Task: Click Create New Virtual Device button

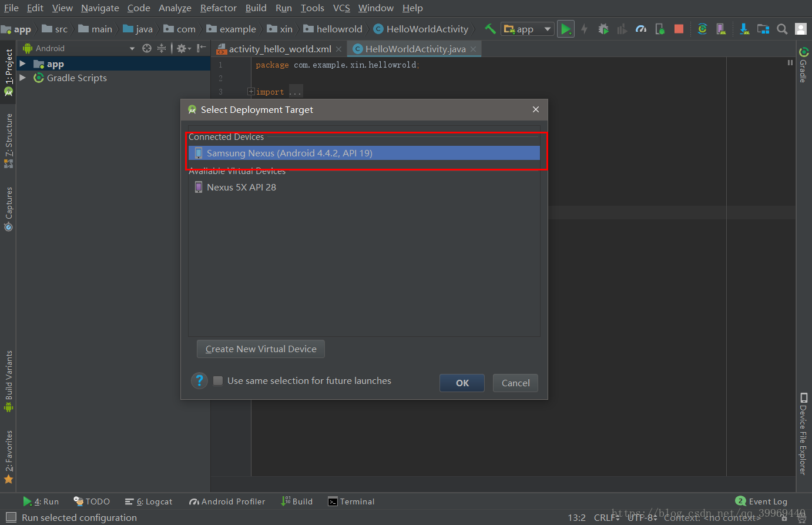Action: pos(261,349)
